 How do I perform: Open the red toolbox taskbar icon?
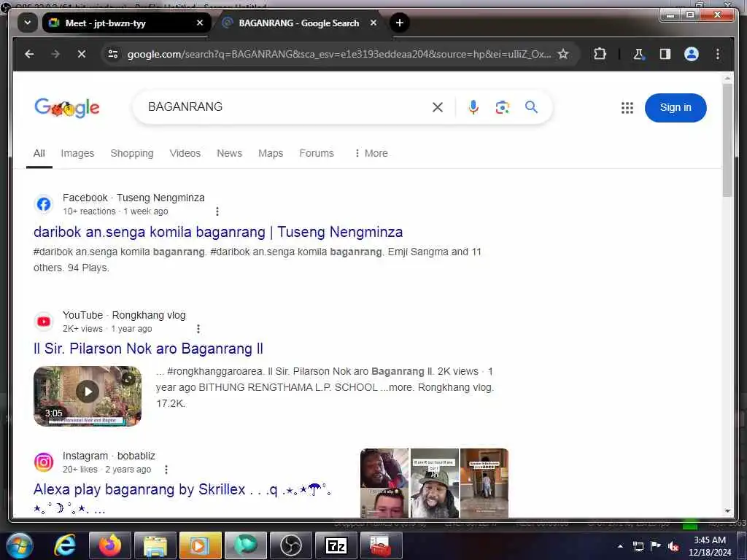381,545
